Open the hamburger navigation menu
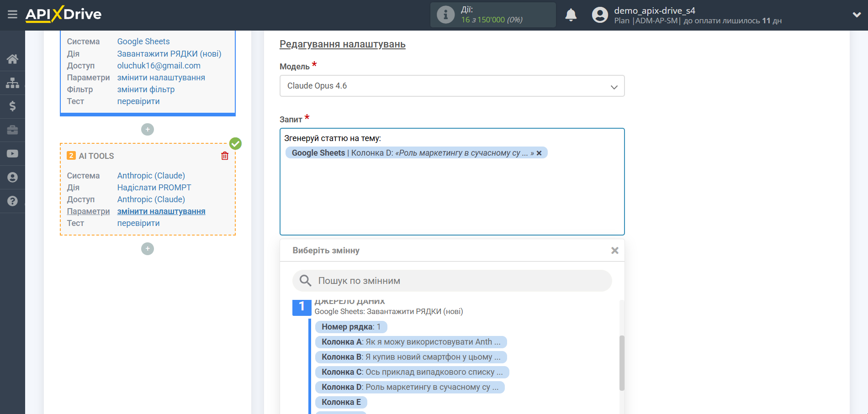The image size is (868, 414). (12, 14)
